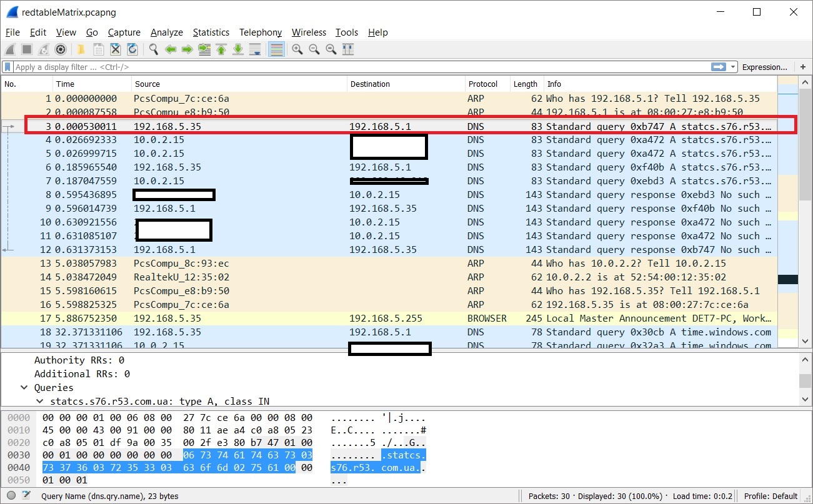
Task: Open capture options gear icon
Action: coord(61,49)
